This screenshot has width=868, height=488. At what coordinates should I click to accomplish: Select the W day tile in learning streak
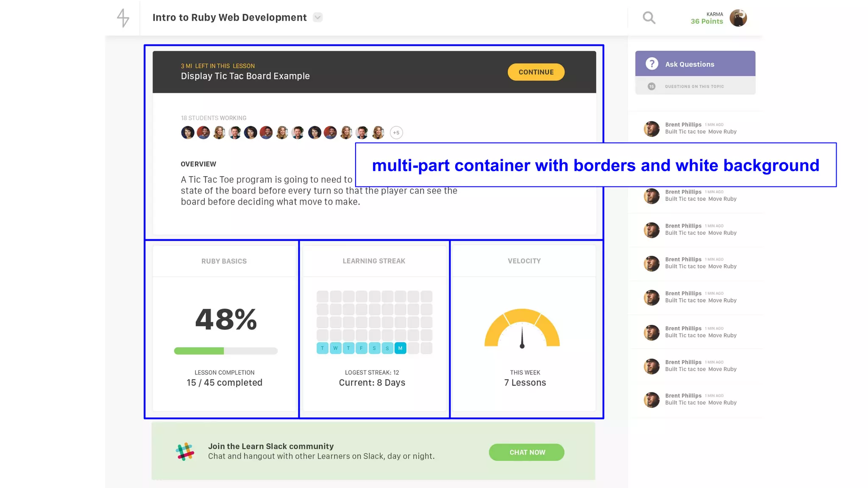pos(335,348)
